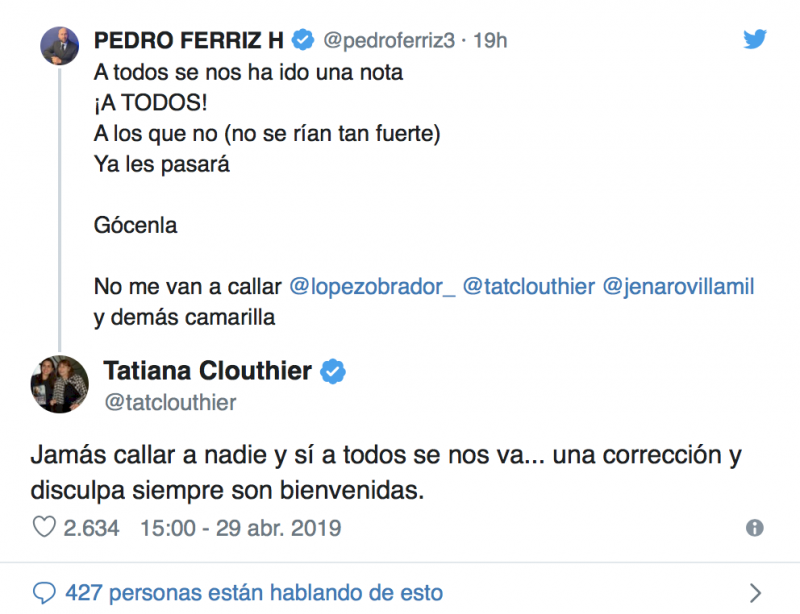Viewport: 800px width, 614px height.
Task: Click the PEDRO FERRIZ H display name
Action: tap(189, 40)
